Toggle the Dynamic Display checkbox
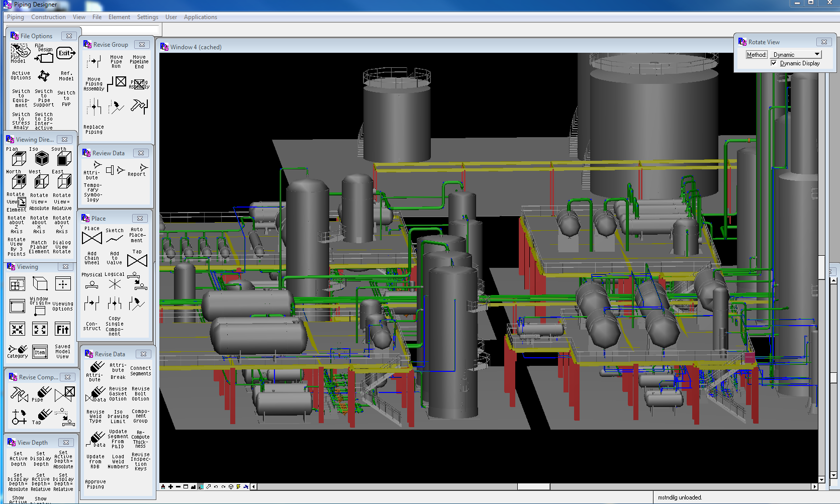 [x=774, y=63]
